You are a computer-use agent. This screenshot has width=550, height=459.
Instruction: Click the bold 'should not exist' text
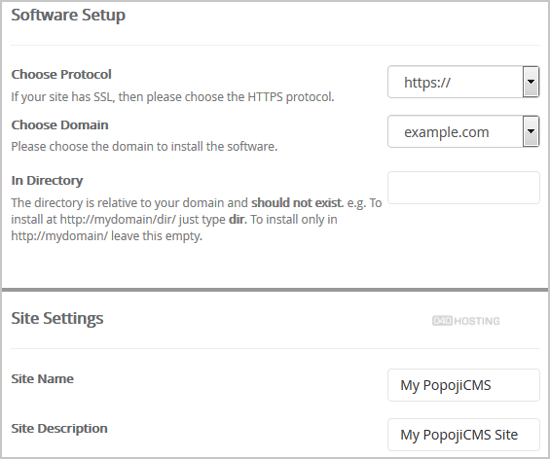point(297,203)
